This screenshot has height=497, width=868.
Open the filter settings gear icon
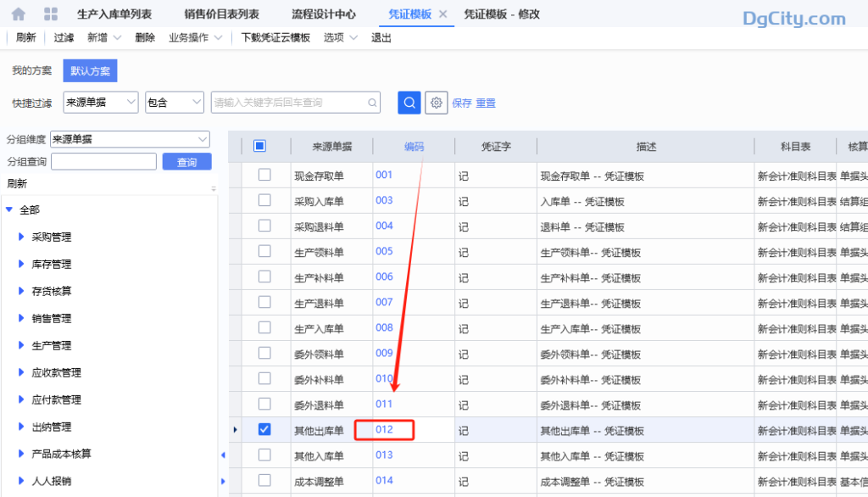436,102
